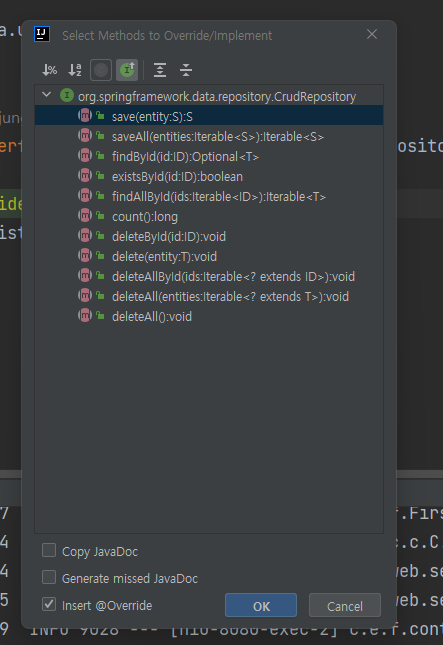
Task: Enable the Copy JavaDoc checkbox
Action: point(49,550)
